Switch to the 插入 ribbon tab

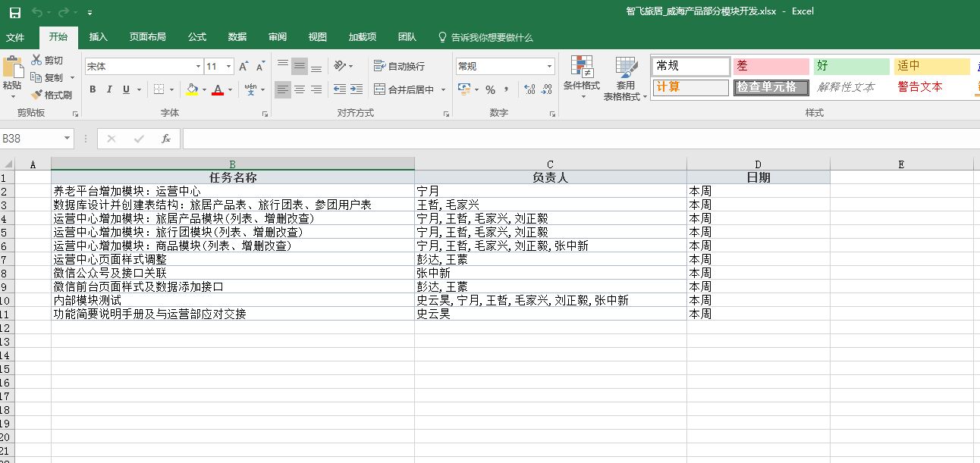[x=99, y=37]
